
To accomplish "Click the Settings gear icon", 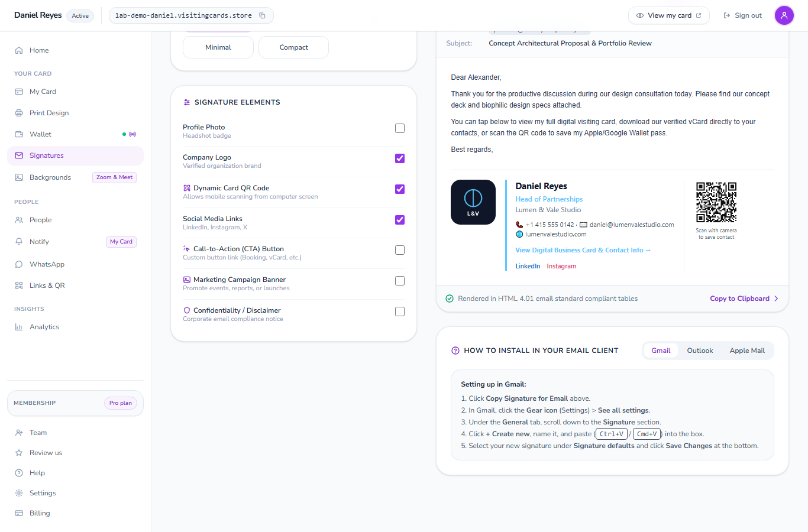I will click(19, 493).
